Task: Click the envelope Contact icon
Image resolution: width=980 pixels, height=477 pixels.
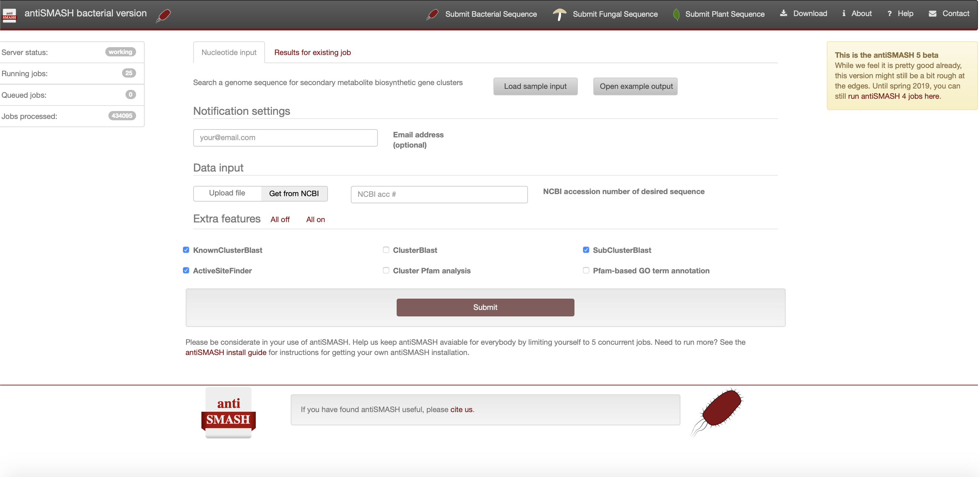Action: (932, 14)
